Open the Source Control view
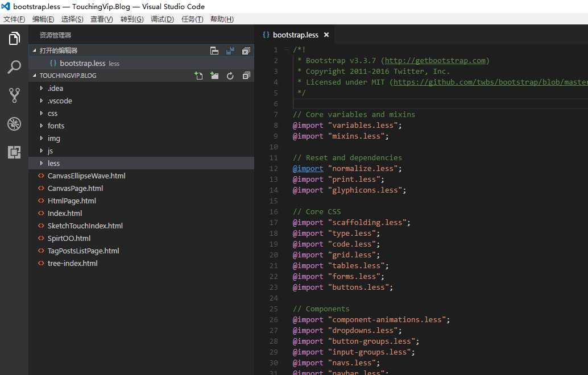Screen dimensions: 588x375 tap(14, 95)
